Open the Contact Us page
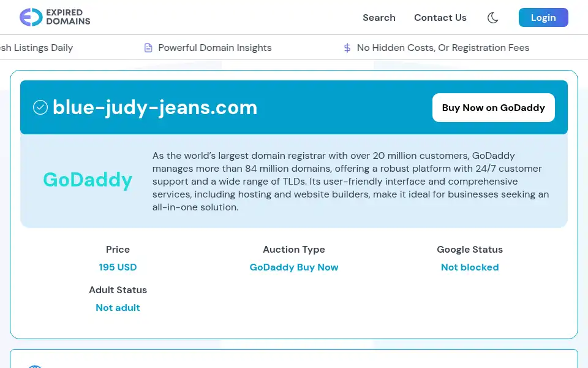The image size is (588, 368). tap(440, 18)
